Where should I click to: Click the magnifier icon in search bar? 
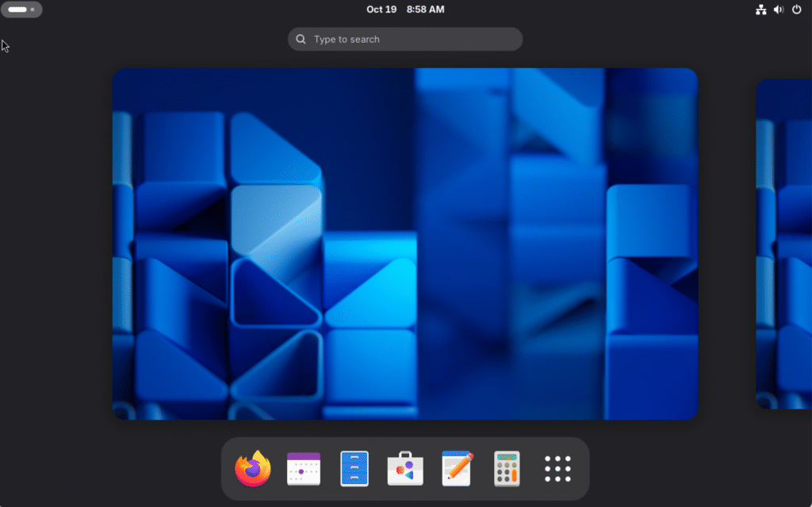tap(301, 39)
